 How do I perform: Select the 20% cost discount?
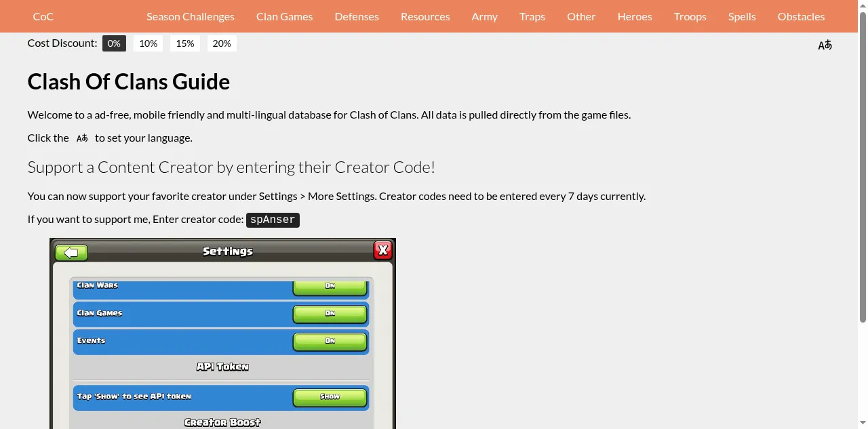click(222, 43)
